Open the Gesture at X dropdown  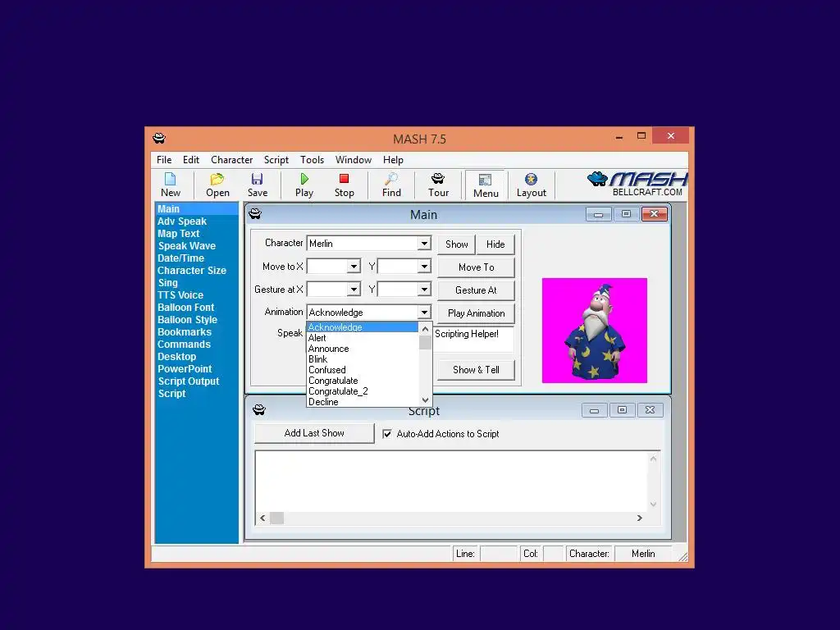point(354,290)
